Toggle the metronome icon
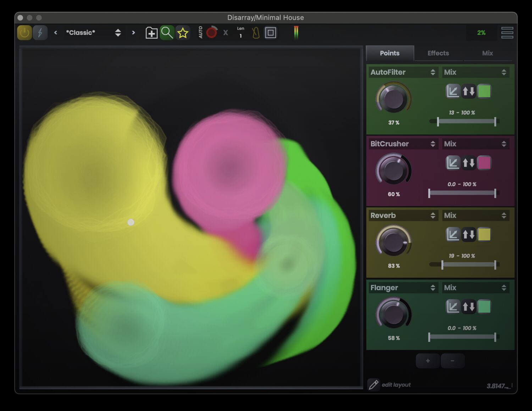532x411 pixels. pyautogui.click(x=255, y=33)
